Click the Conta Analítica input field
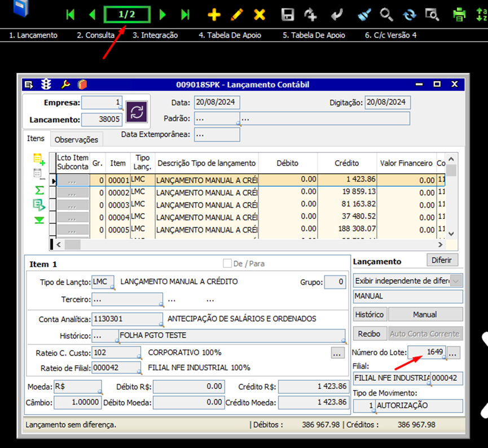 [127, 319]
